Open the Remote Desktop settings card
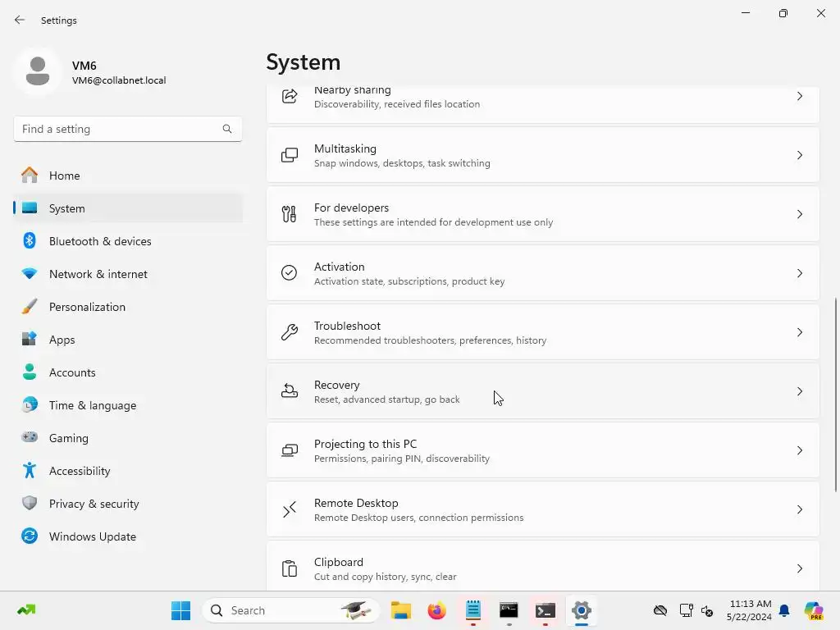This screenshot has height=630, width=840. click(x=543, y=509)
